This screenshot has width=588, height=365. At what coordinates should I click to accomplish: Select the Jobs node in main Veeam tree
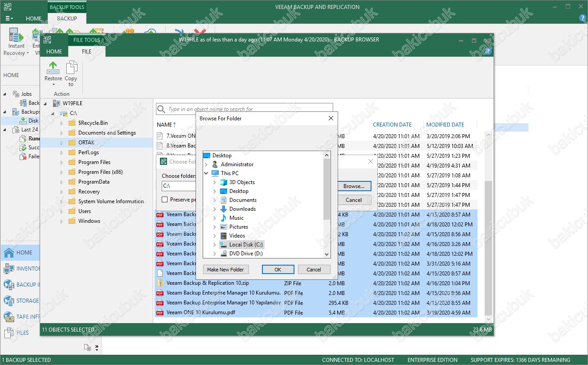tap(22, 94)
